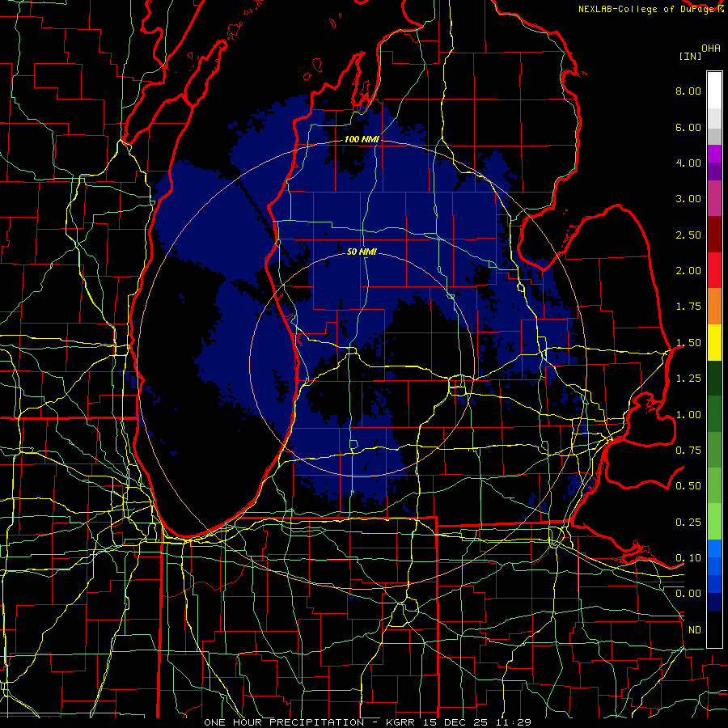Click the ND legend label
This screenshot has height=728, width=728.
coord(695,630)
